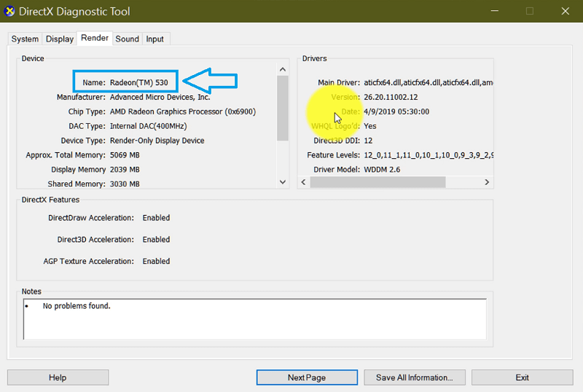Click display memory value '2039 MB'
Image resolution: width=583 pixels, height=392 pixels.
[125, 170]
